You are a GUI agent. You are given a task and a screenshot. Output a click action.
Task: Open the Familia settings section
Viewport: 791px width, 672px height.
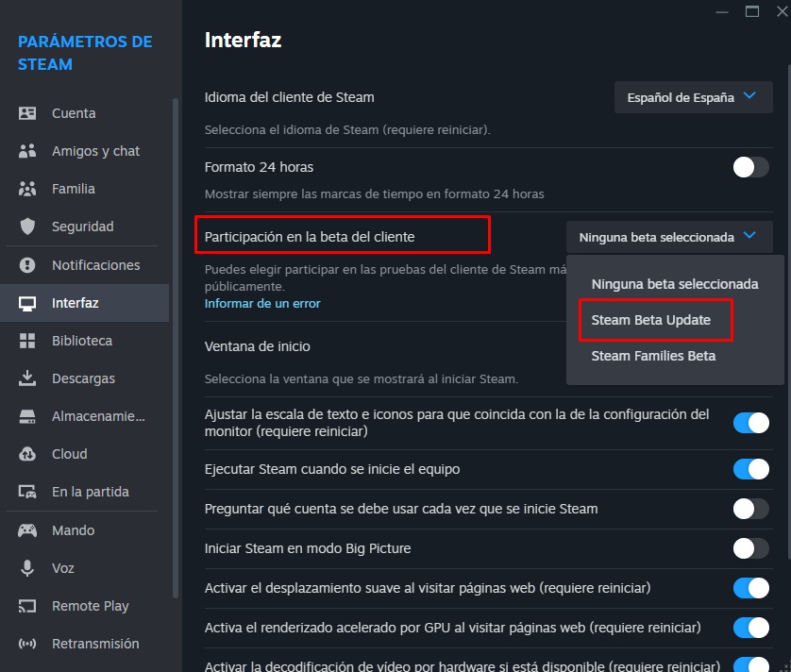click(x=85, y=189)
